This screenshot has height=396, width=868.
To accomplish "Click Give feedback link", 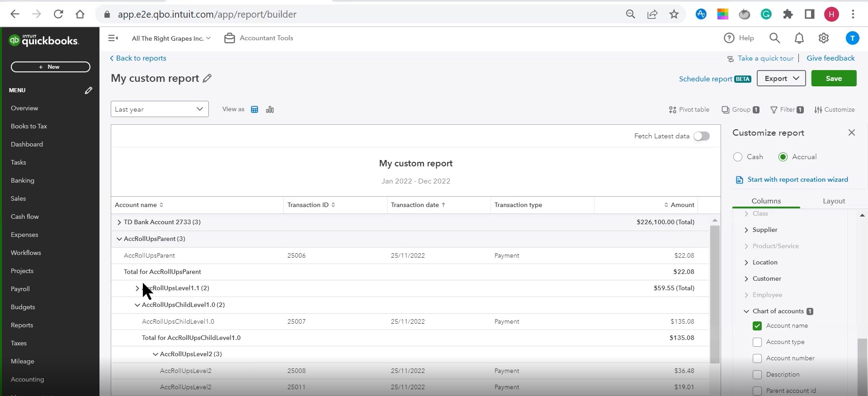I will (x=830, y=58).
